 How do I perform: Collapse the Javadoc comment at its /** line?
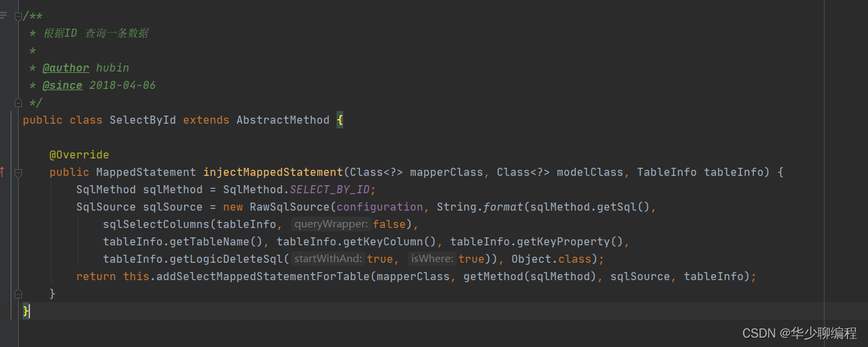18,16
